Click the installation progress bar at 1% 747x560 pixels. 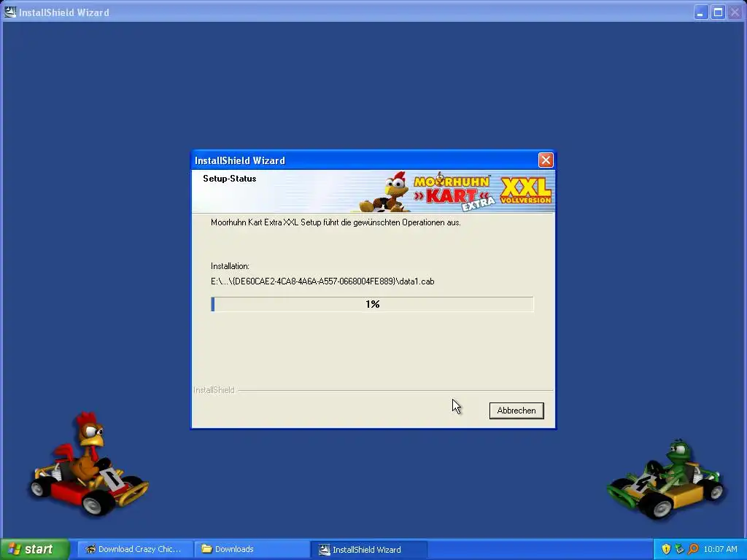[372, 304]
